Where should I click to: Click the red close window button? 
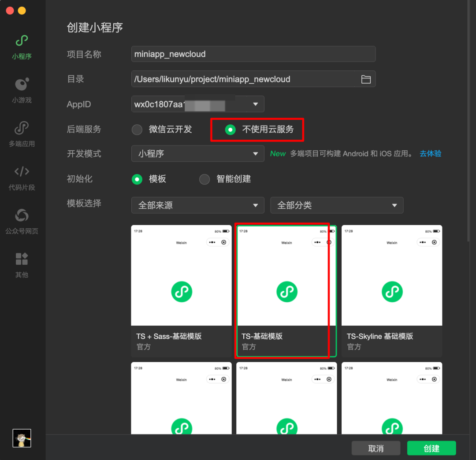(10, 11)
